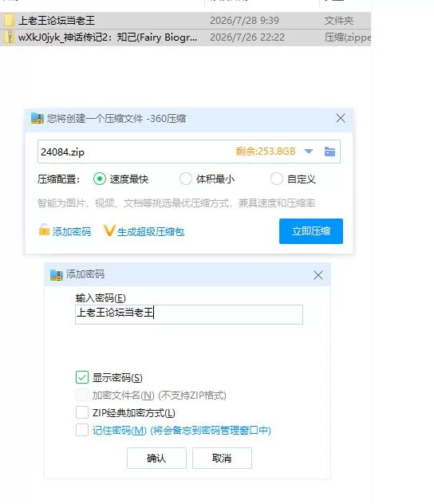Viewport: 434px width, 504px height.
Task: Open 生成超级压缩包 link
Action: coord(151,231)
